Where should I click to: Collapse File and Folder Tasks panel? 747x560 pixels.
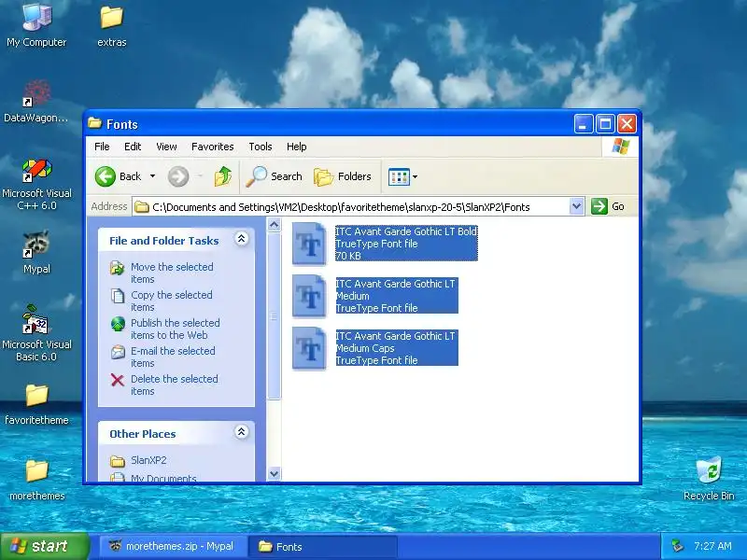pos(242,239)
